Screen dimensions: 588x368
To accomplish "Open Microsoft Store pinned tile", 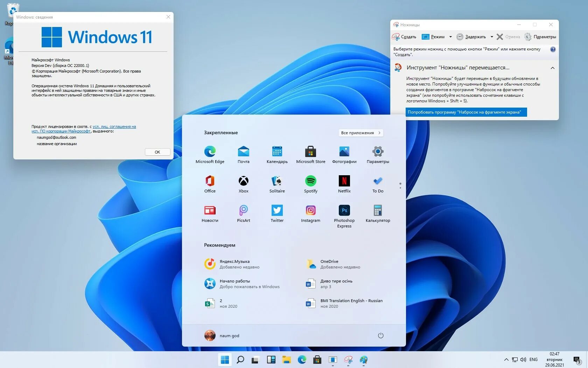I will (310, 155).
